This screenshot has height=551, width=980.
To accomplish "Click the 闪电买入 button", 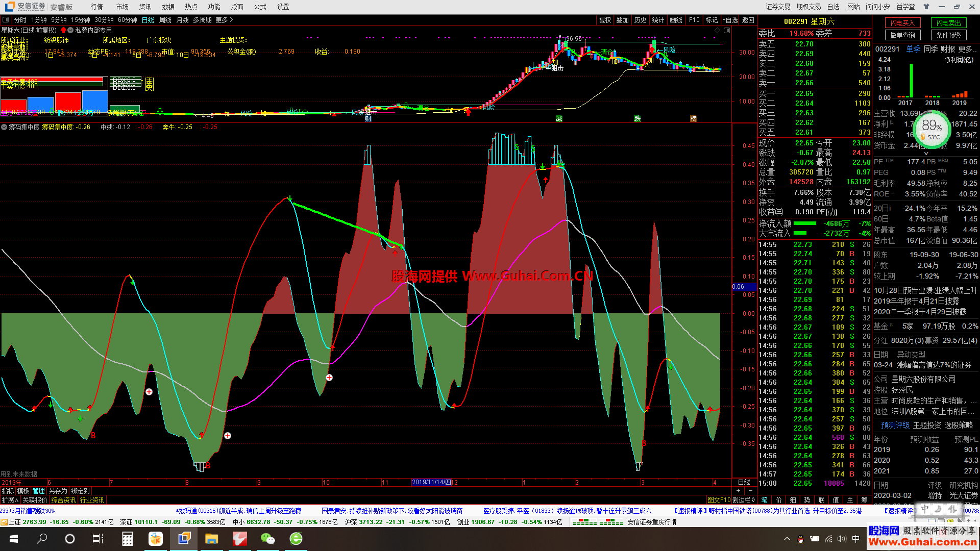I will [x=902, y=23].
